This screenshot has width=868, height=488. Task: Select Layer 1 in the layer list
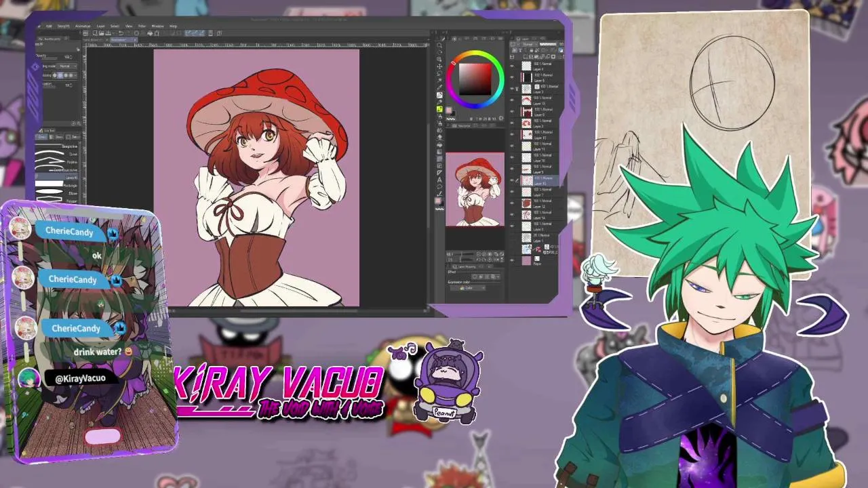click(538, 238)
